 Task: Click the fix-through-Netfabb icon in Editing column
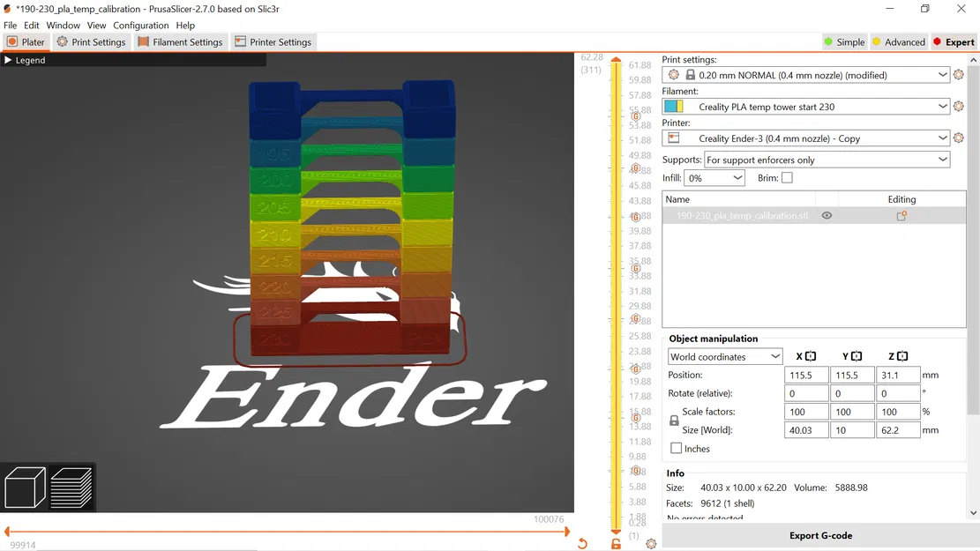coord(901,215)
